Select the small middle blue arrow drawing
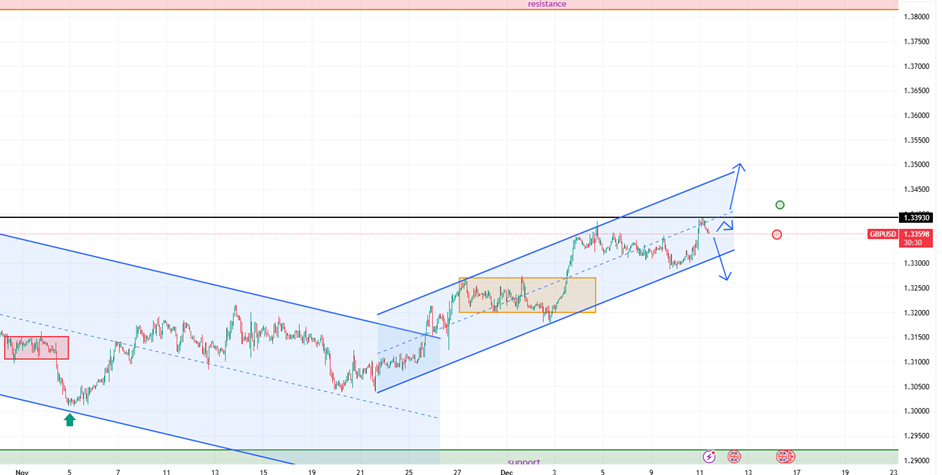The width and height of the screenshot is (942, 475). point(727,224)
